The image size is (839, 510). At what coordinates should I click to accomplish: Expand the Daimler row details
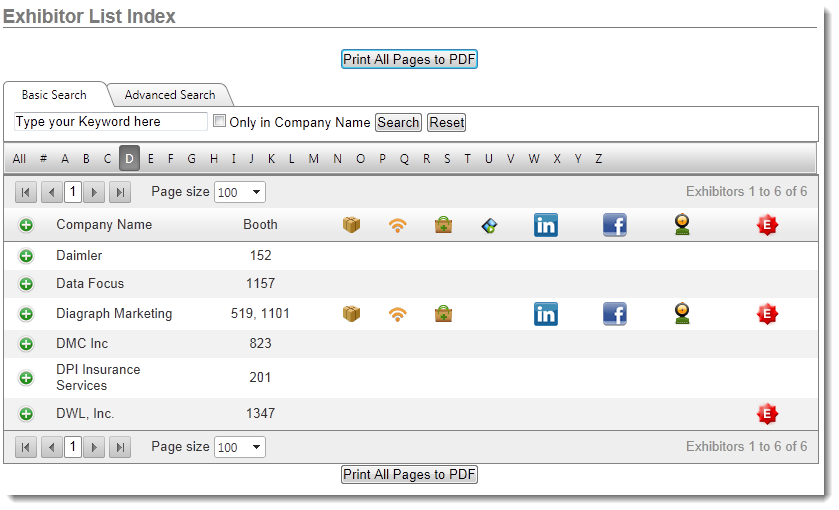pyautogui.click(x=26, y=256)
